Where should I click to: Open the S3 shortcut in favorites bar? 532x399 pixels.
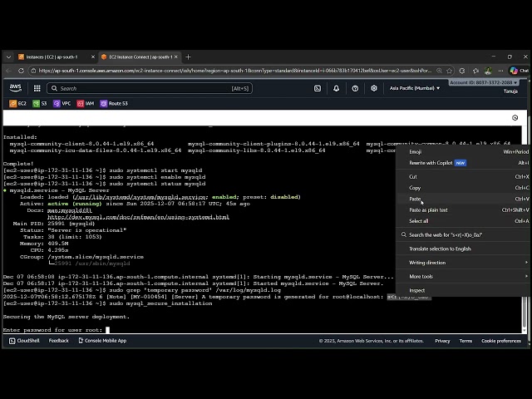click(40, 103)
